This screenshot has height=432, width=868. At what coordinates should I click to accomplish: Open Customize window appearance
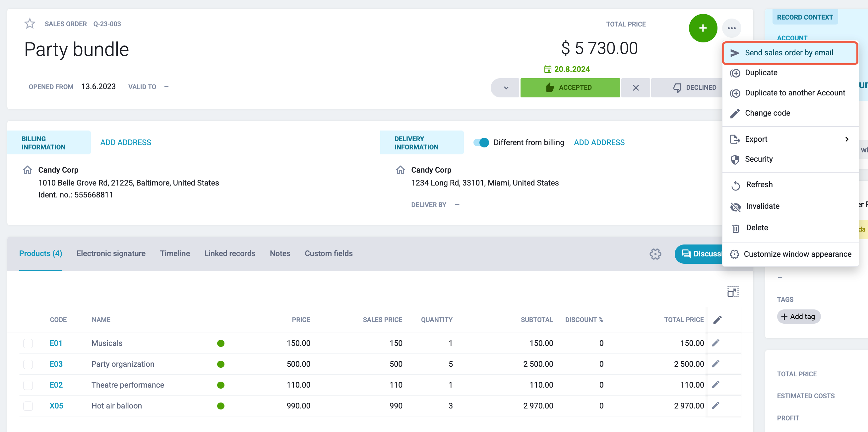click(790, 254)
